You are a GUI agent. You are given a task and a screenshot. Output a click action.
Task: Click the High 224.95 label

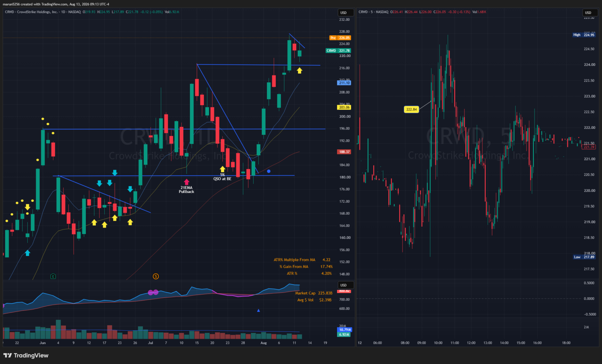click(584, 35)
